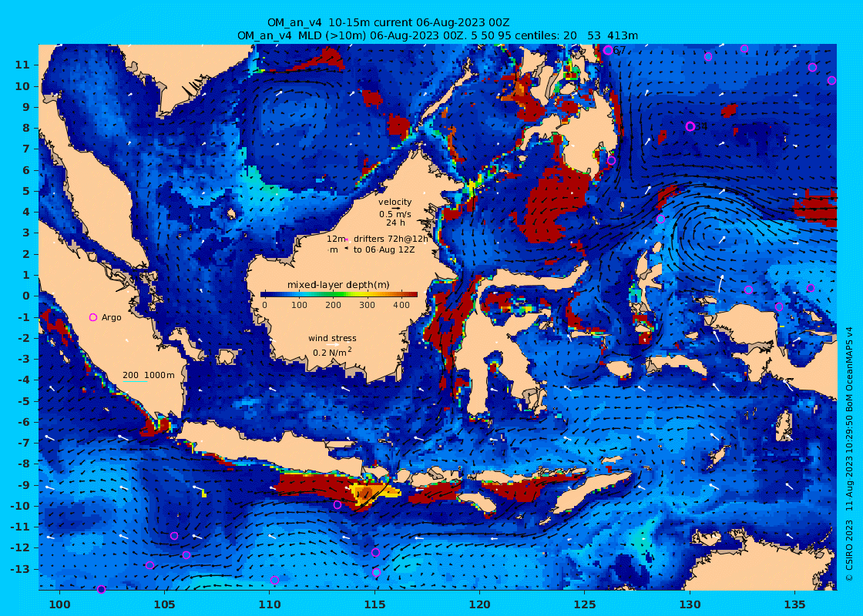863x616 pixels.
Task: Click the '24 h' text under velocity
Action: point(395,223)
